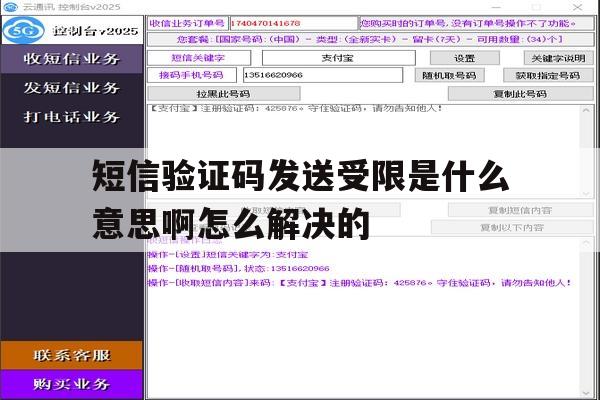Click the 设置 button
This screenshot has height=400, width=600.
[x=465, y=58]
